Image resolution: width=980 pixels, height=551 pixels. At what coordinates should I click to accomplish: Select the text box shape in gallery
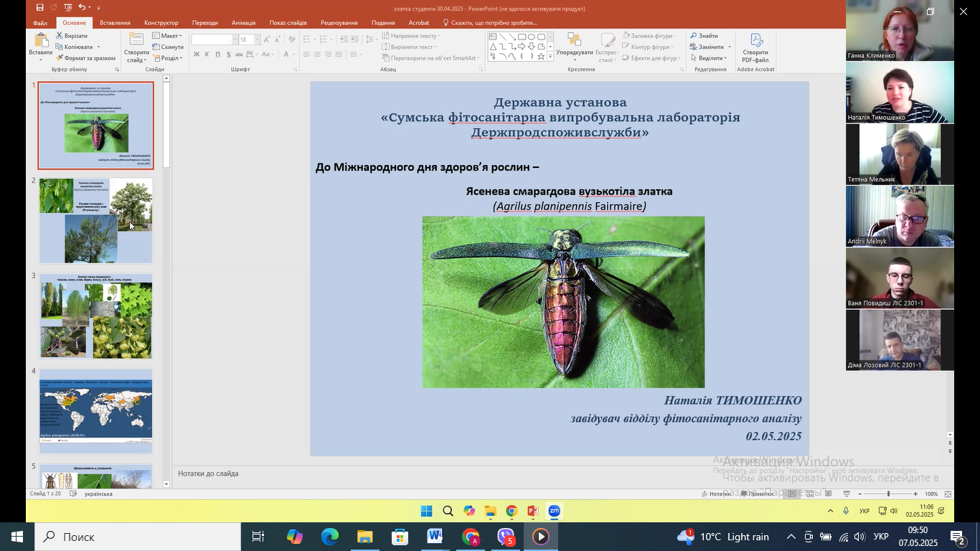(x=494, y=37)
